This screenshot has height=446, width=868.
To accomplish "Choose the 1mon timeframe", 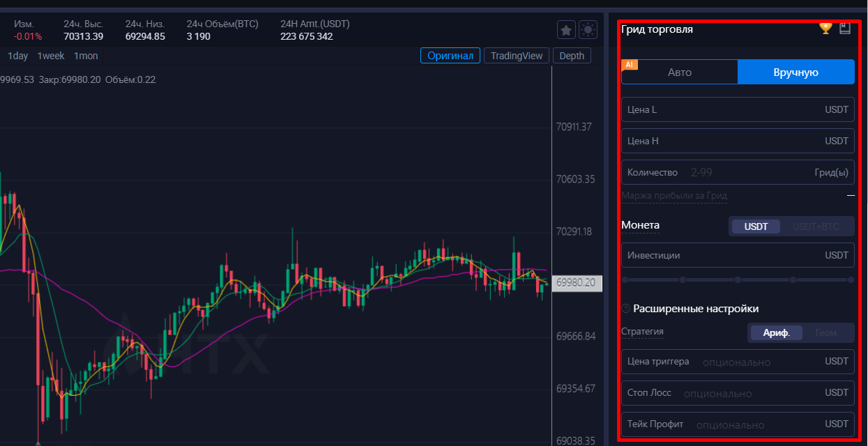I will [x=86, y=56].
